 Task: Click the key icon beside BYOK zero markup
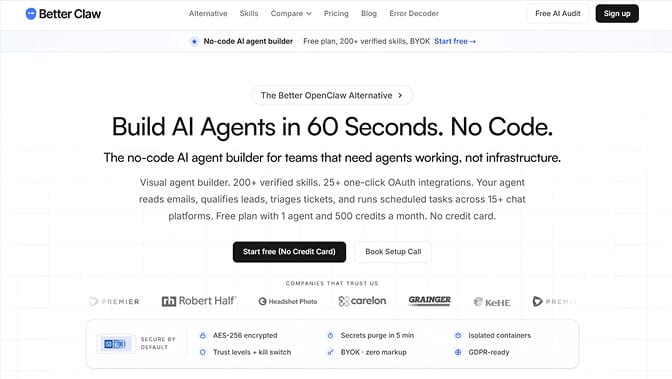pyautogui.click(x=330, y=352)
